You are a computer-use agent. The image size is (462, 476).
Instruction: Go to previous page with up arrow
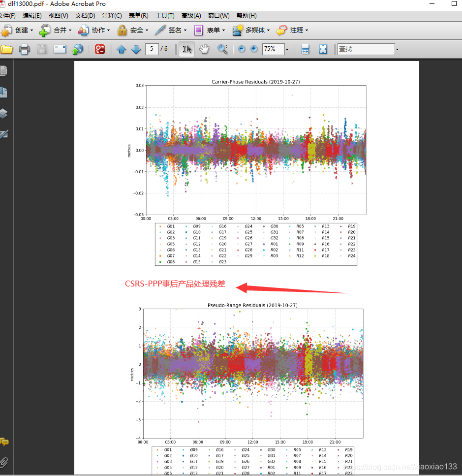(x=122, y=49)
